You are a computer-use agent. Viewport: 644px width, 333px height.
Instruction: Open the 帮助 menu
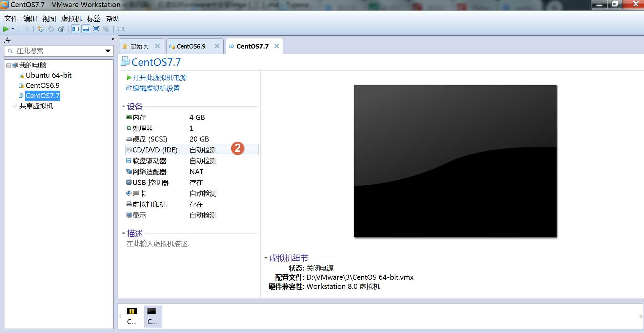[113, 19]
